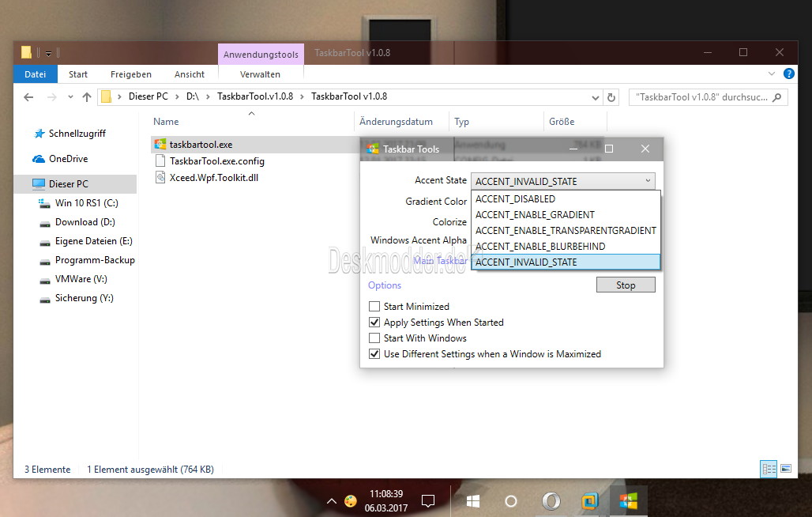Select taskbartool.exe file

click(x=201, y=145)
